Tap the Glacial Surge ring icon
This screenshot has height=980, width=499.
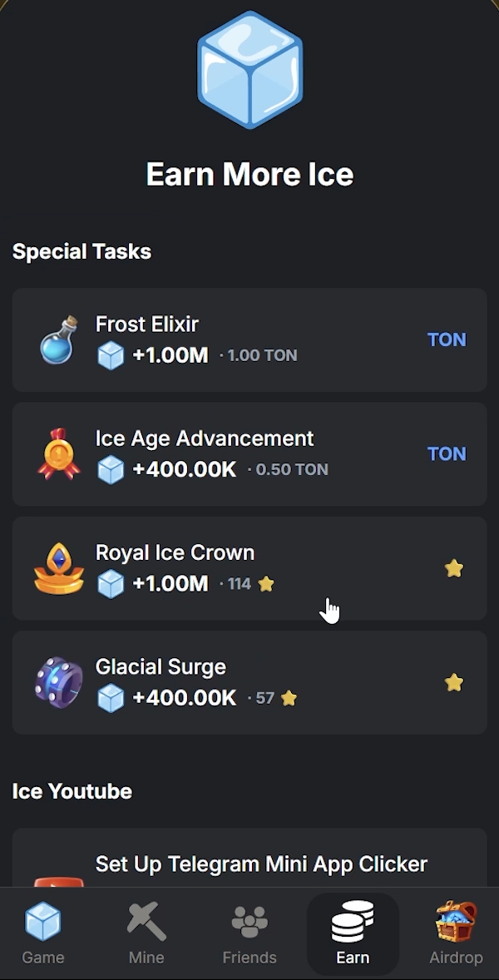click(x=57, y=682)
